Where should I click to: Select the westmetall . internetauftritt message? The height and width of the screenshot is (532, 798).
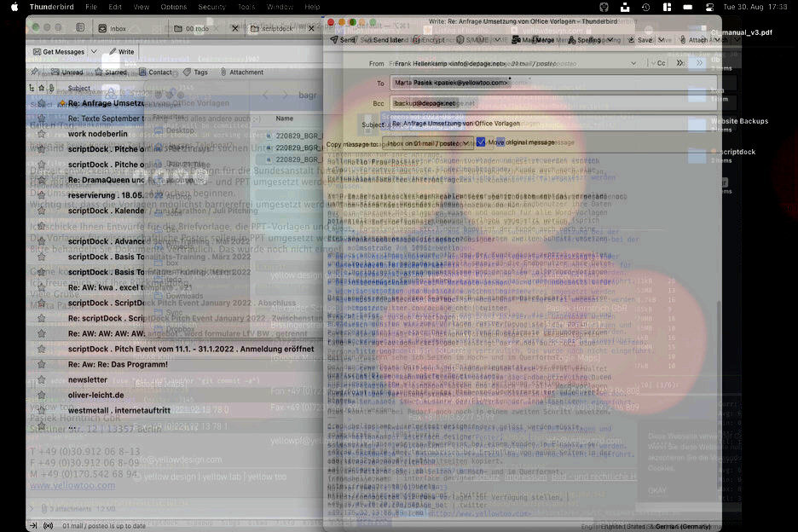tap(175, 410)
